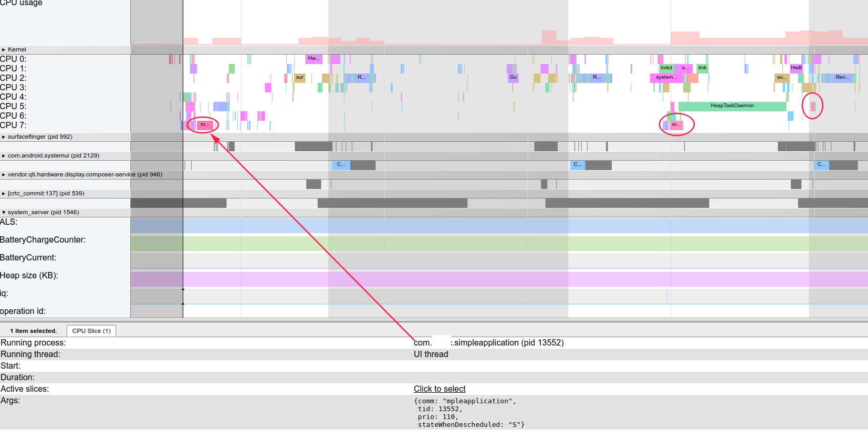Image resolution: width=868 pixels, height=439 pixels.
Task: Click the Heap size (KB) track label
Action: (x=29, y=276)
